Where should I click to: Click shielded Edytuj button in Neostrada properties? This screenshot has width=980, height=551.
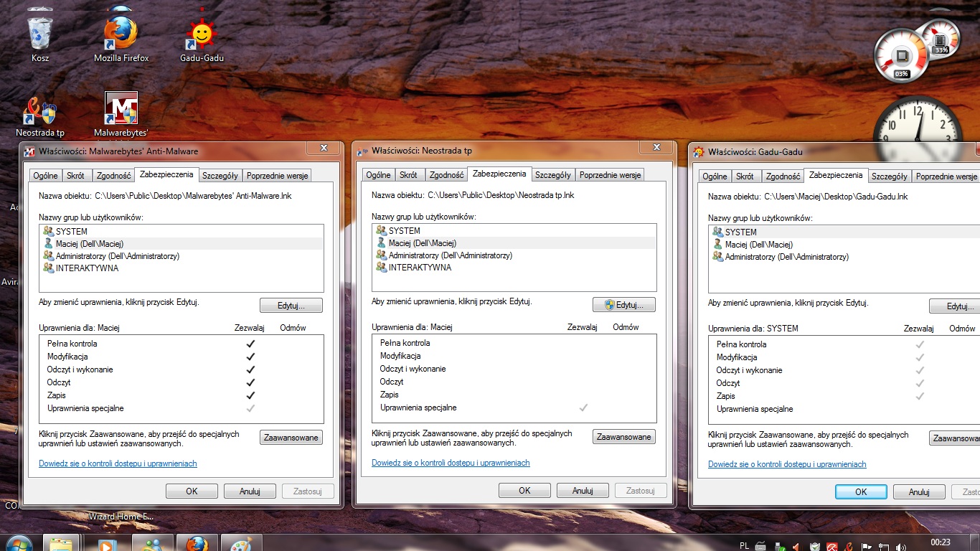point(624,305)
